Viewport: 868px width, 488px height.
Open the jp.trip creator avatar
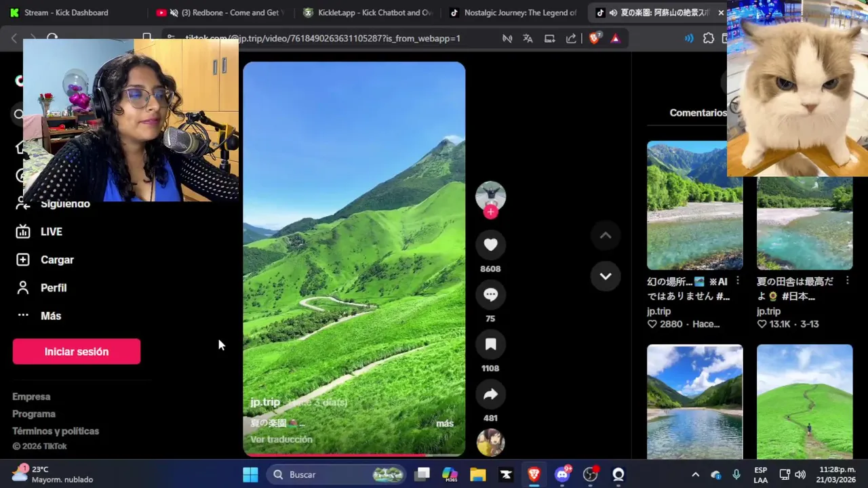click(x=490, y=196)
